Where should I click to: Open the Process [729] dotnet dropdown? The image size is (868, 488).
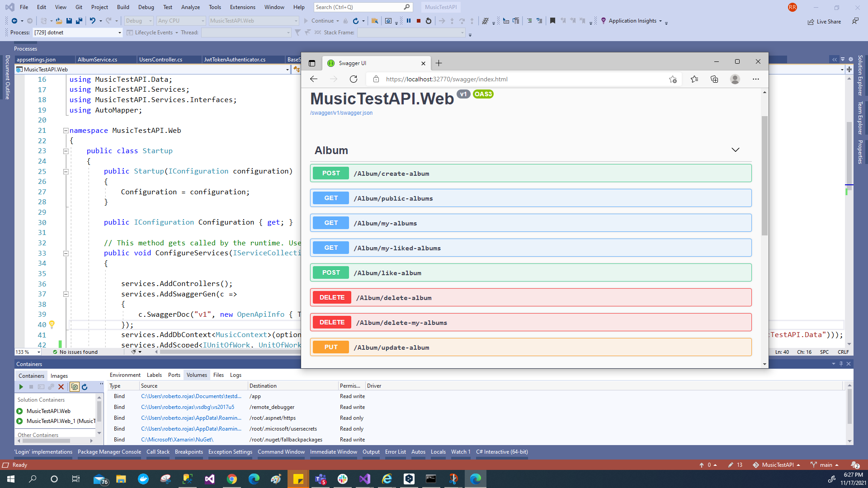(78, 33)
